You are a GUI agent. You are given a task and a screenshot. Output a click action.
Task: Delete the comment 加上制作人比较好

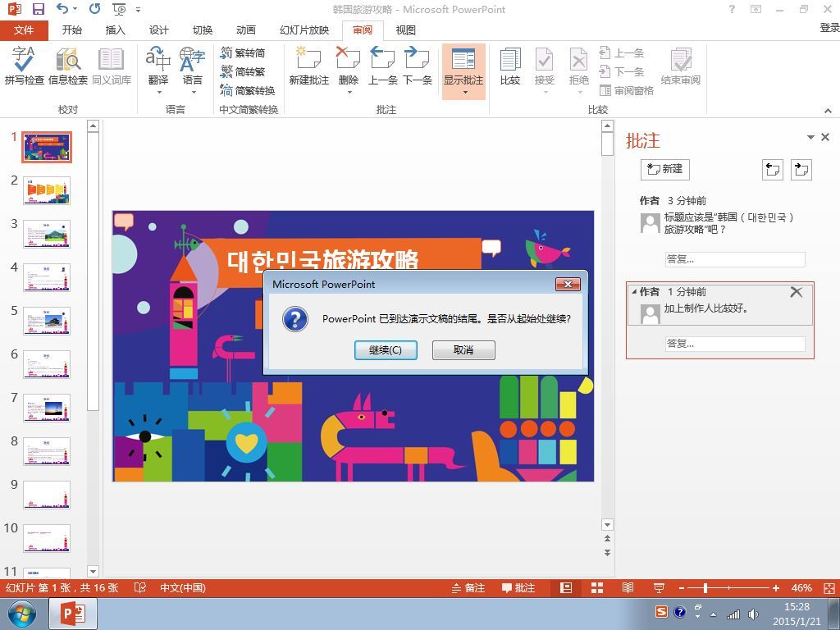(796, 292)
